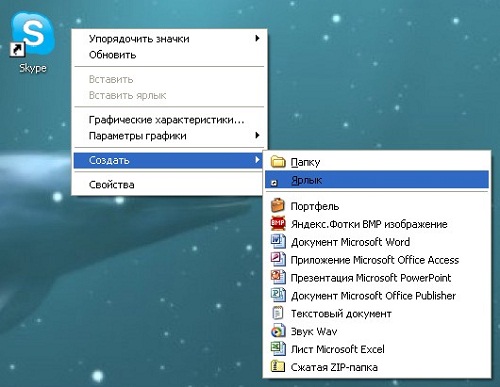The width and height of the screenshot is (500, 387).
Task: Click the briefcase icon beside Портфель
Action: coord(278,206)
